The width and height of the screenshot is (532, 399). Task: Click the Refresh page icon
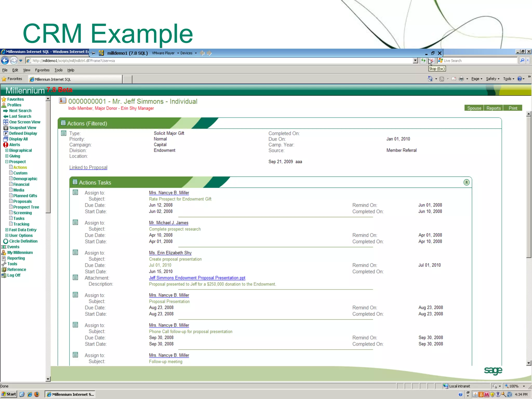click(423, 61)
